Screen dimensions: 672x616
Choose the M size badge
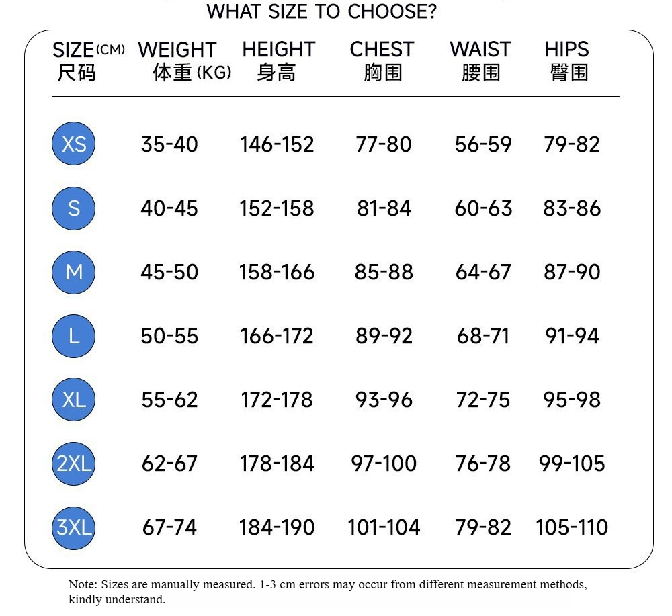point(73,272)
